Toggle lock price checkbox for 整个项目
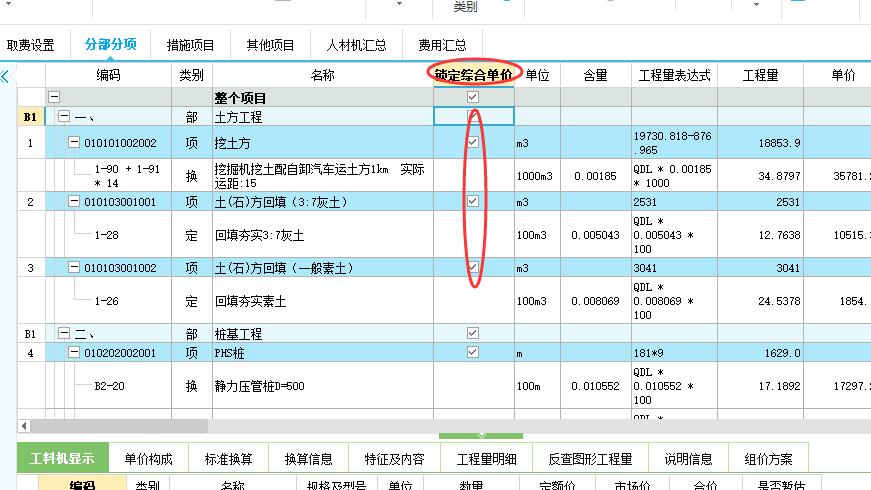 click(x=473, y=97)
